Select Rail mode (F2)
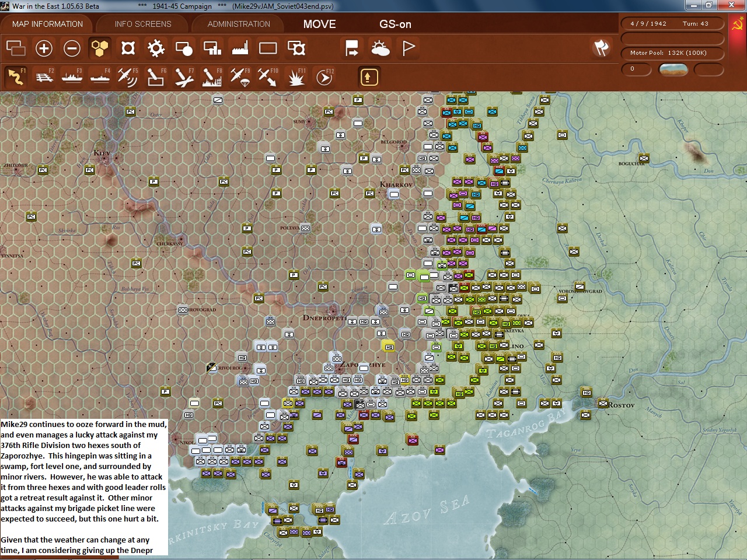Viewport: 747px width, 560px height. pos(44,77)
